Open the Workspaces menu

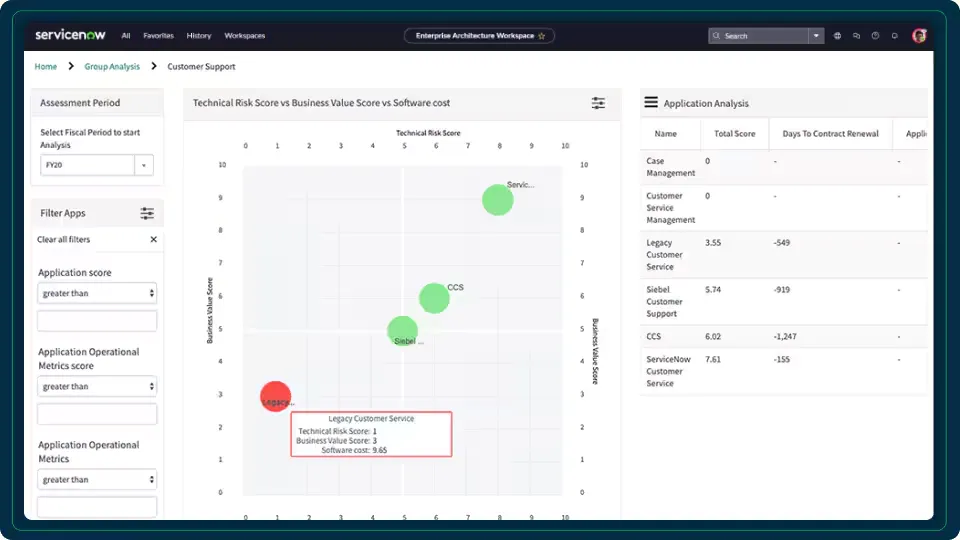click(245, 36)
